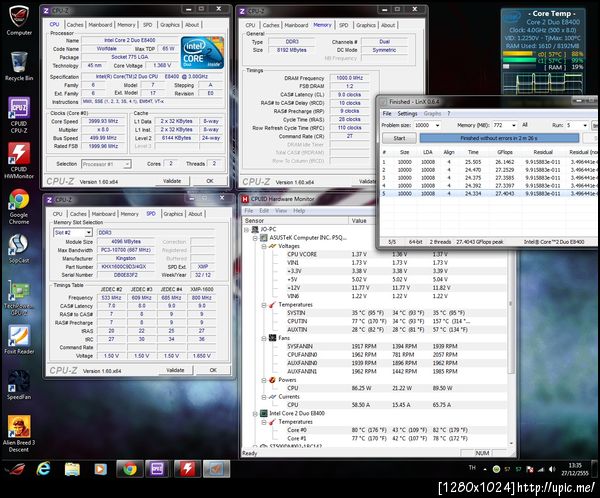This screenshot has height=498, width=600.
Task: Click the Sensor column header in HWMonitor
Action: point(296,220)
